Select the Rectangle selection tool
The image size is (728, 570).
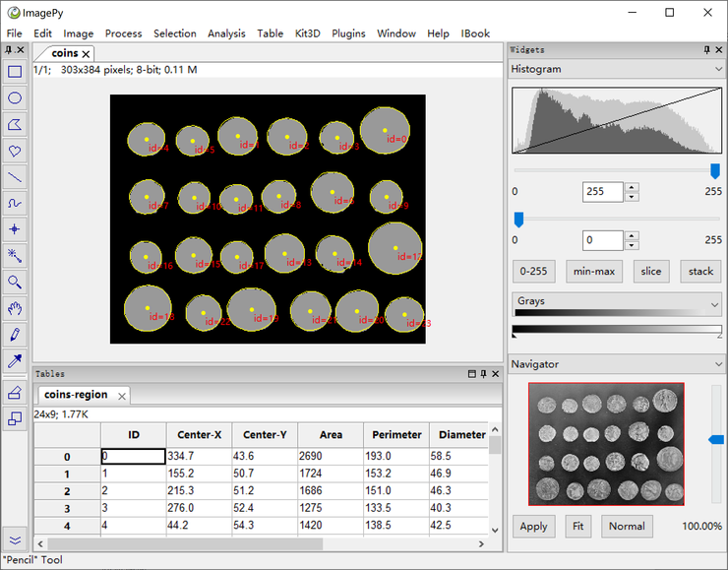(15, 72)
